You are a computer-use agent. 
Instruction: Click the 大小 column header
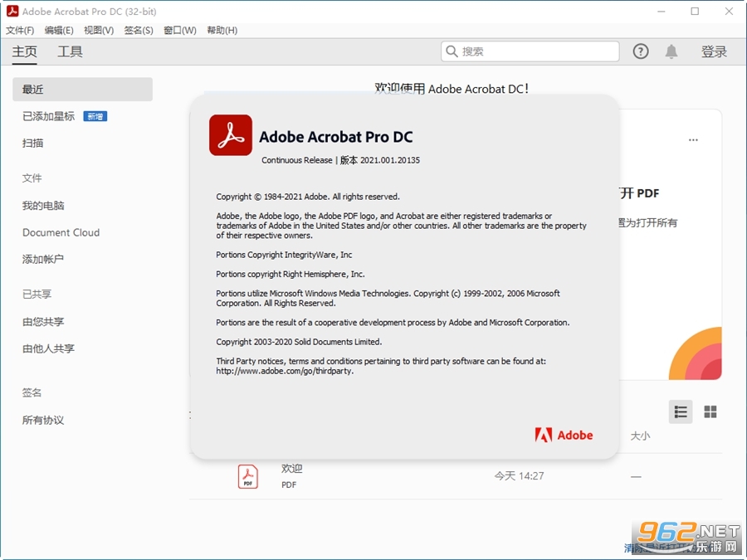pos(640,436)
